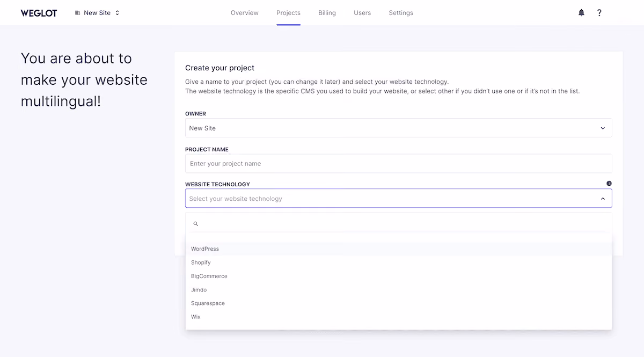The image size is (644, 357).
Task: Click the project name input field
Action: [x=399, y=164]
